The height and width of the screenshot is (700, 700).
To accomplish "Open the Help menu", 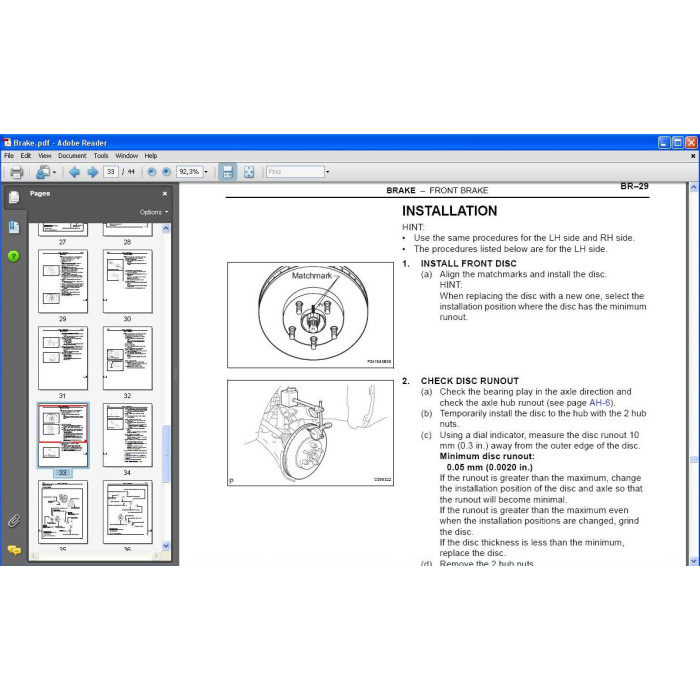I will pos(151,156).
